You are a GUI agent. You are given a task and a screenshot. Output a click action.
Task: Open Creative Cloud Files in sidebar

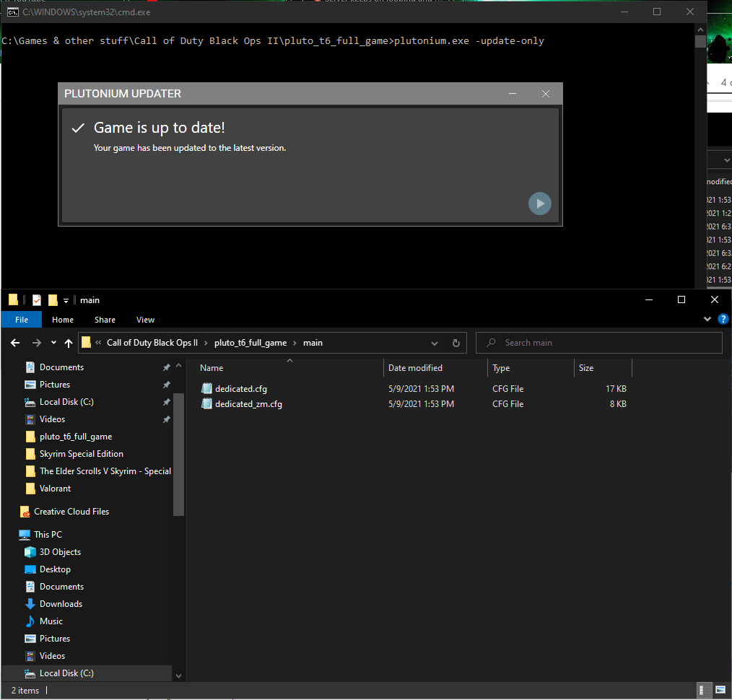click(x=71, y=512)
